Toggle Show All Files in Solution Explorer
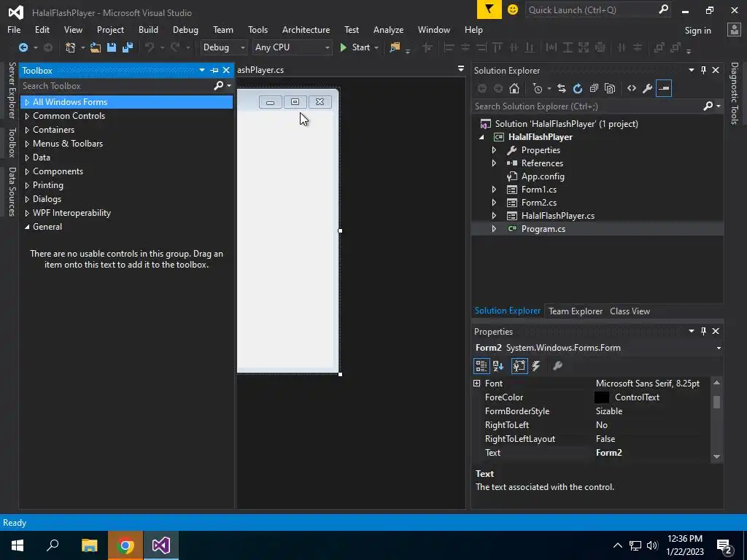The height and width of the screenshot is (560, 747). pos(610,88)
